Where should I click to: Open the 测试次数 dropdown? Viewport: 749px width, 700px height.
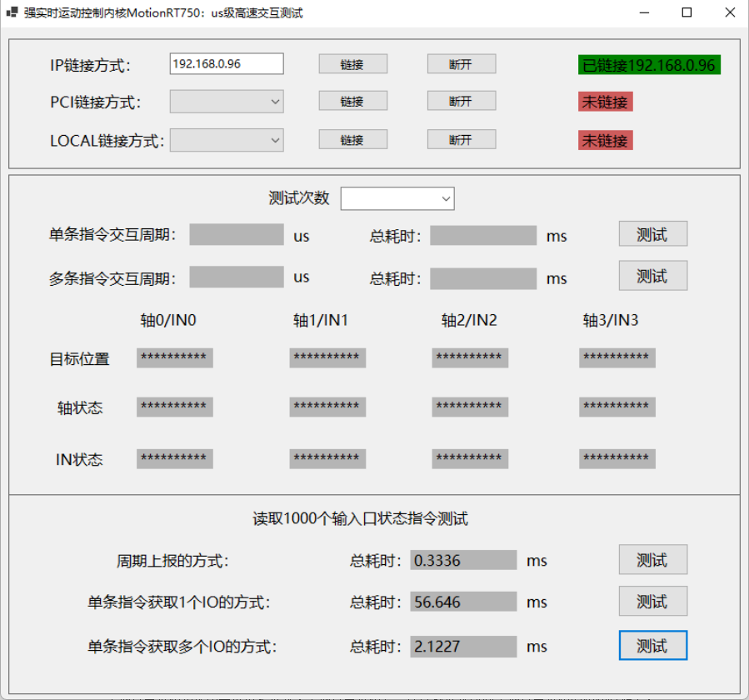pos(397,198)
